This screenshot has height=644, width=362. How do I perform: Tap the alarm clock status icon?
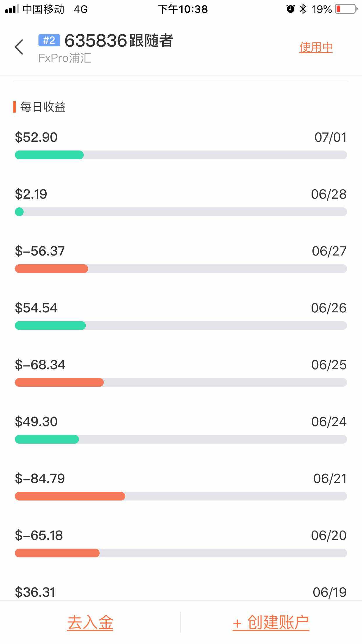pyautogui.click(x=290, y=9)
